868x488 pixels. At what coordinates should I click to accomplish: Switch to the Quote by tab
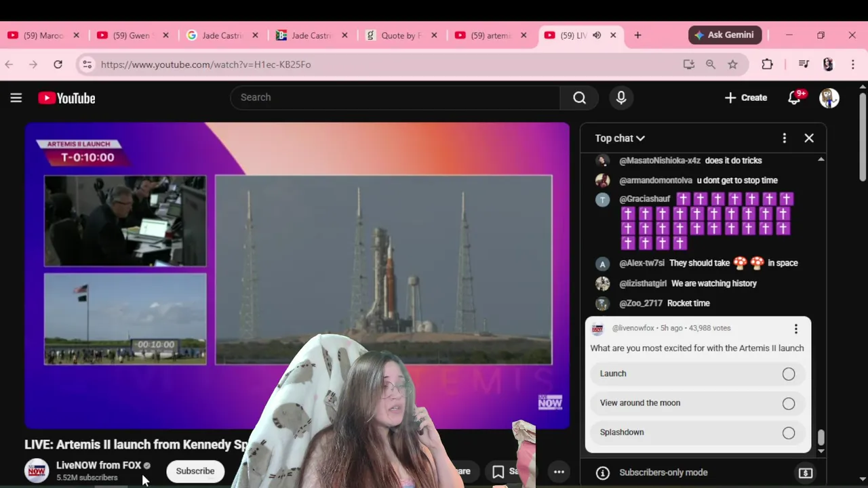[401, 35]
